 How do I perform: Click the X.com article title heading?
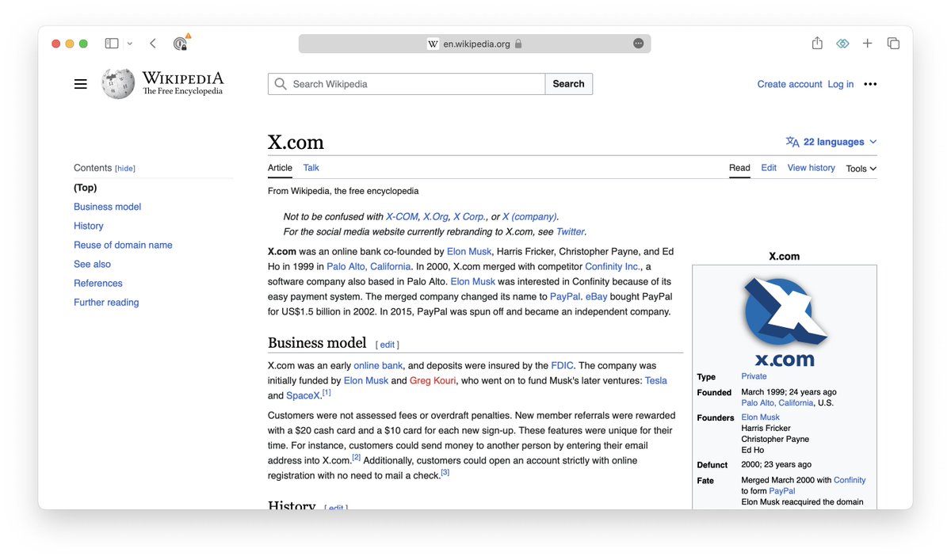(296, 142)
